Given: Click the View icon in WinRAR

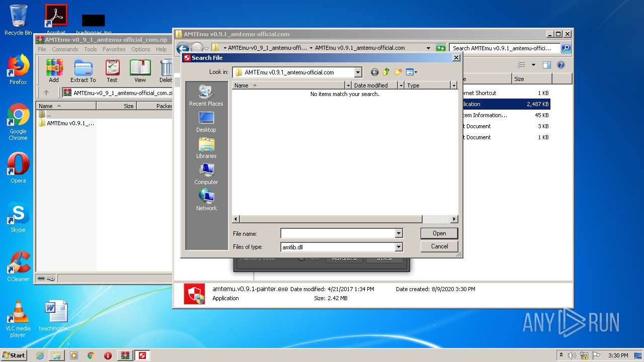Looking at the screenshot, I should tap(140, 70).
